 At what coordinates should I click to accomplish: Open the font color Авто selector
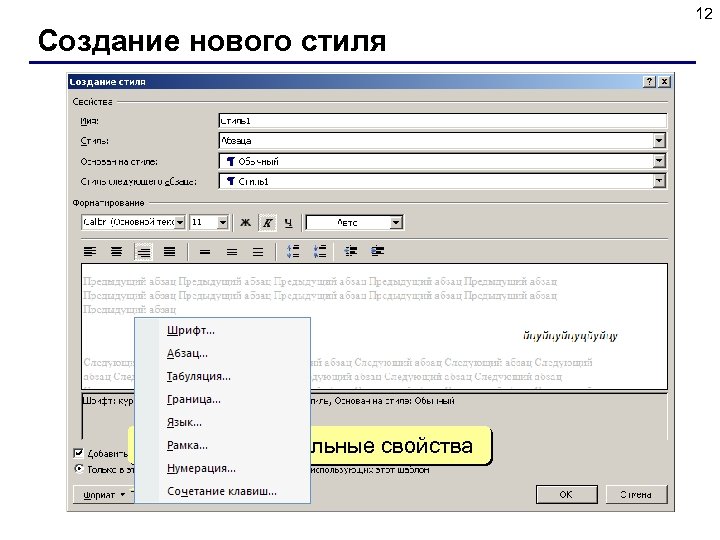tap(354, 223)
